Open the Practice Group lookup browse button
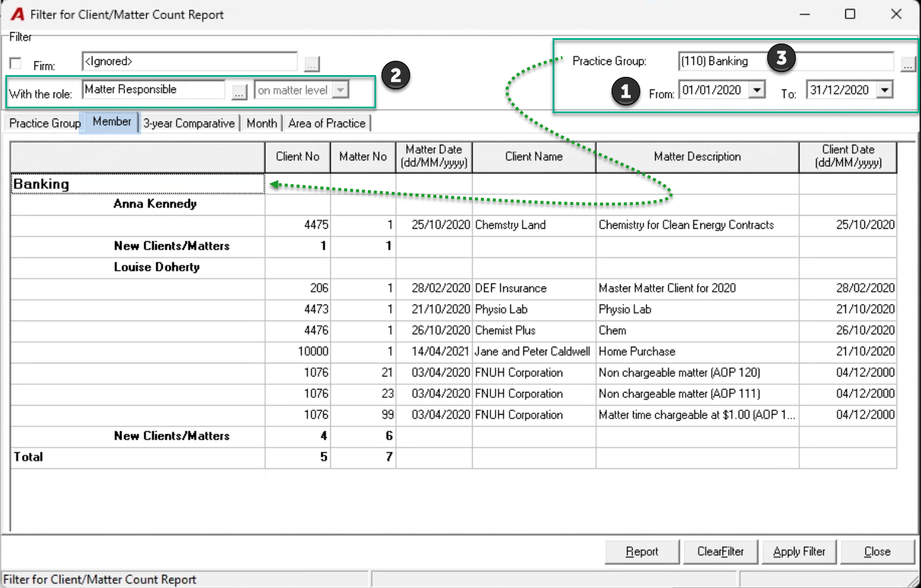The width and height of the screenshot is (921, 588). coord(907,64)
